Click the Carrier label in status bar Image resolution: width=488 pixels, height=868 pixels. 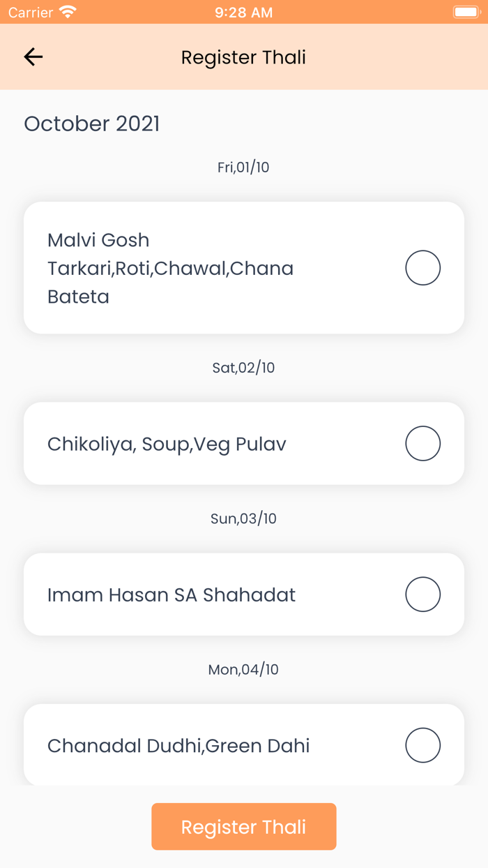click(31, 13)
